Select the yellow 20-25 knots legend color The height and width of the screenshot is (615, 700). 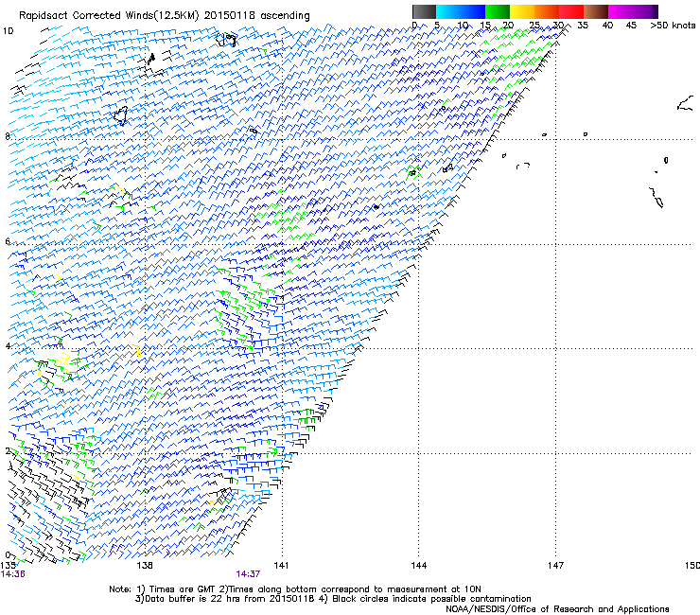click(522, 11)
